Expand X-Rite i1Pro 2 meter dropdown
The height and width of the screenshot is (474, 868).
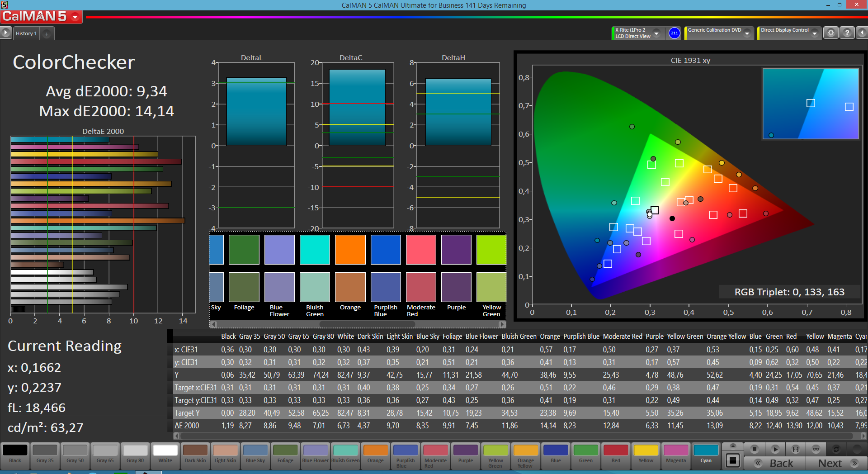click(656, 33)
